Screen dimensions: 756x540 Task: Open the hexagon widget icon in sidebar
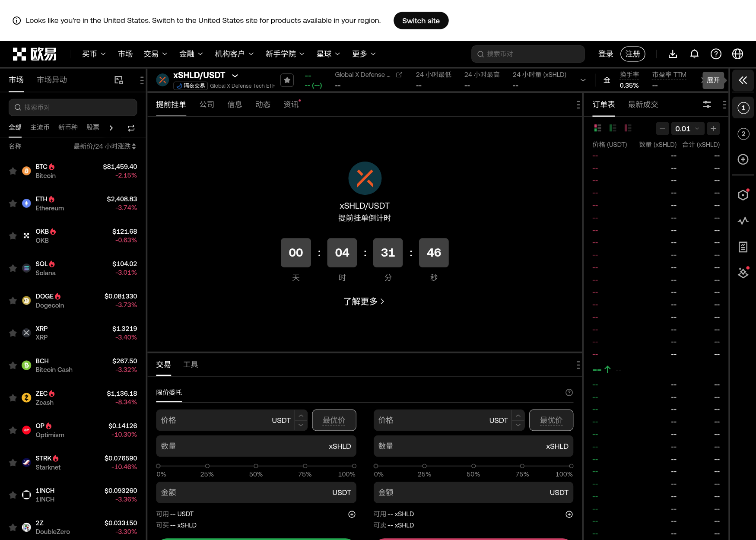tap(743, 195)
